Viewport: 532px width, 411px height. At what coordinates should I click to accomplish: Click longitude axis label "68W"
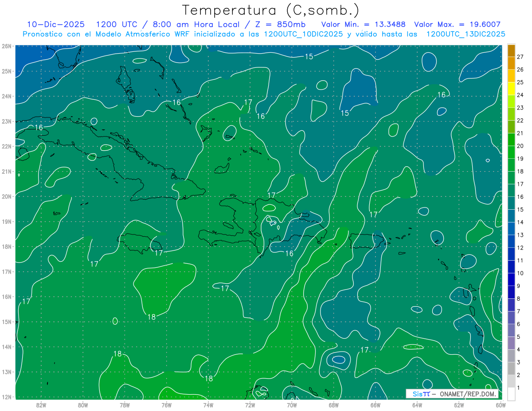(x=333, y=405)
